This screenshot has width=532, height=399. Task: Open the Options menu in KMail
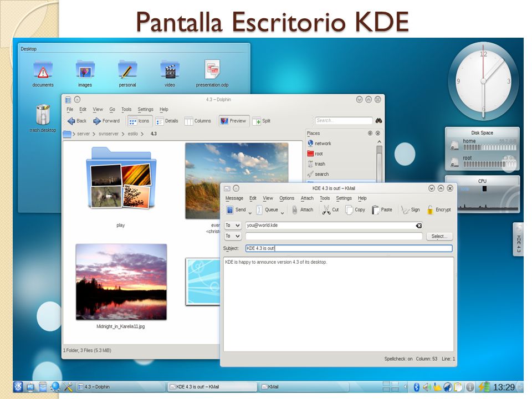click(x=287, y=198)
